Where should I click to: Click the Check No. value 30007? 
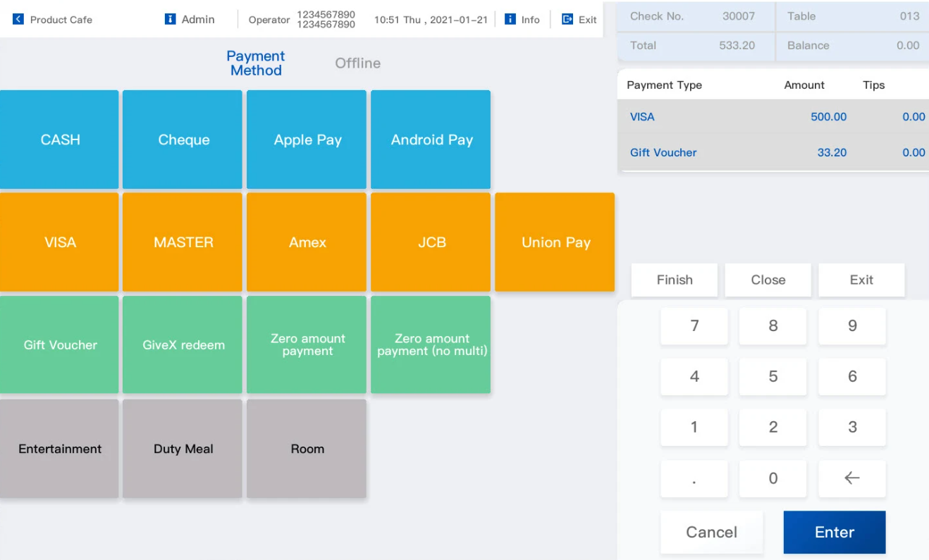point(739,16)
